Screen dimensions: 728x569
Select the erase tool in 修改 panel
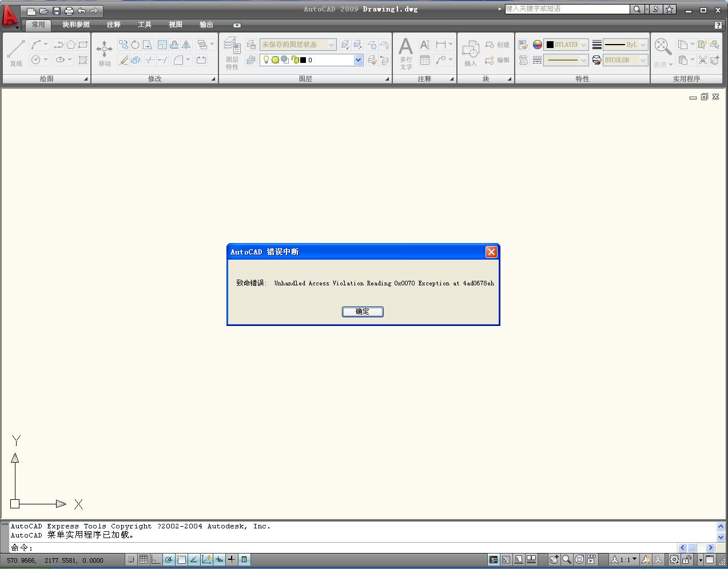click(124, 60)
